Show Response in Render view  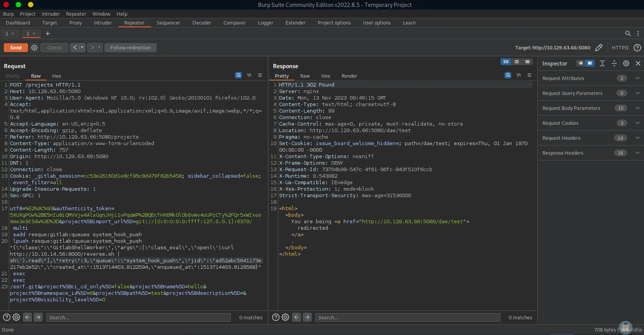coord(349,76)
